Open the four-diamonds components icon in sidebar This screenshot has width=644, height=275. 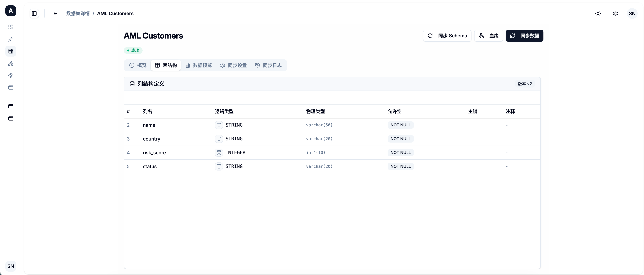click(11, 75)
